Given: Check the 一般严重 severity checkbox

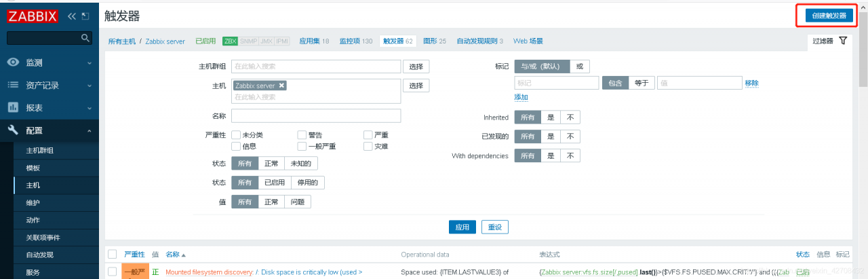Looking at the screenshot, I should [302, 146].
